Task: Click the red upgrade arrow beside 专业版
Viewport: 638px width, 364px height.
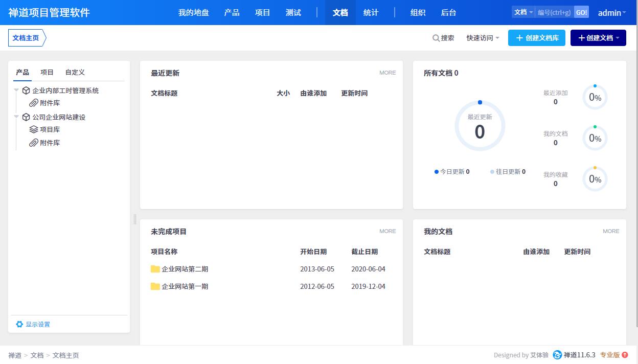Action: tap(625, 355)
